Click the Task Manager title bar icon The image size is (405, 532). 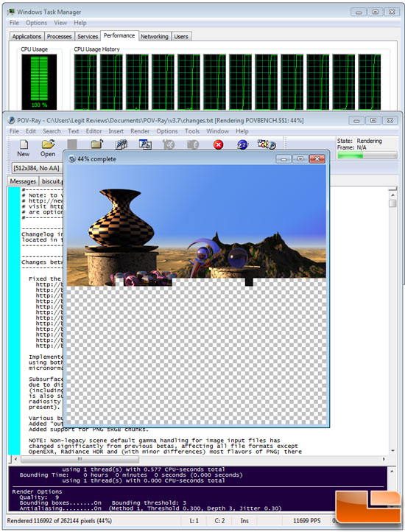tap(12, 12)
